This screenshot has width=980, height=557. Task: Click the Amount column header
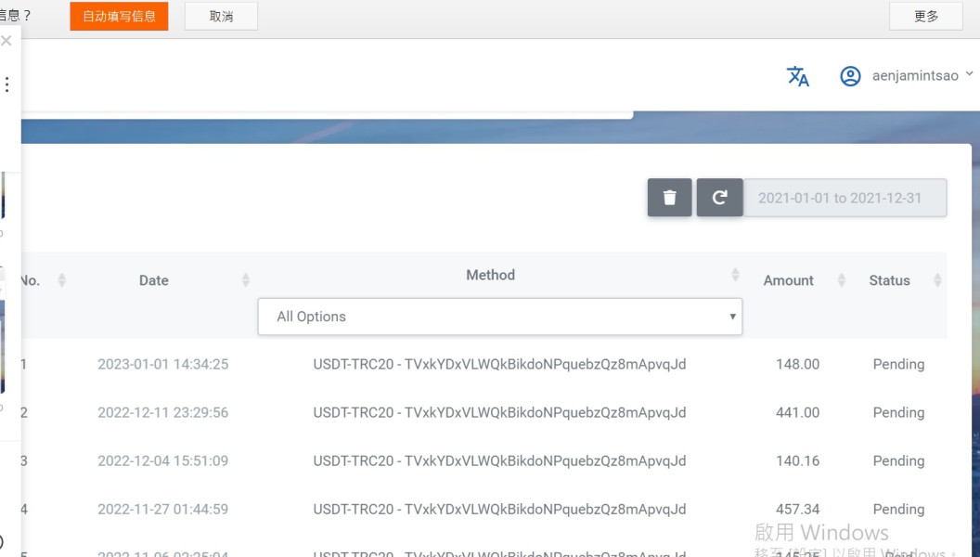click(788, 280)
